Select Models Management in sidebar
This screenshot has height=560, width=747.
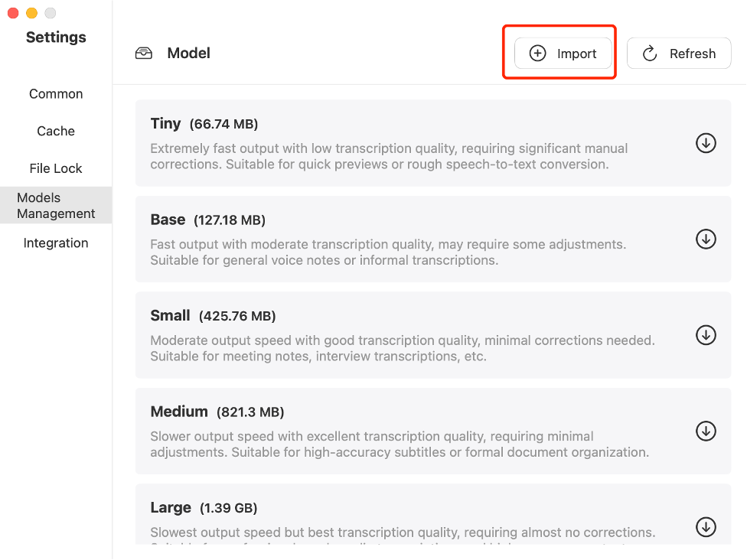[x=56, y=206]
